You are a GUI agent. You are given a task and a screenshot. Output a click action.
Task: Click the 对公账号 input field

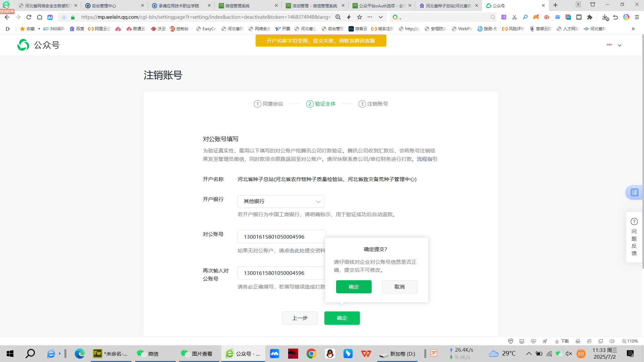point(281,237)
